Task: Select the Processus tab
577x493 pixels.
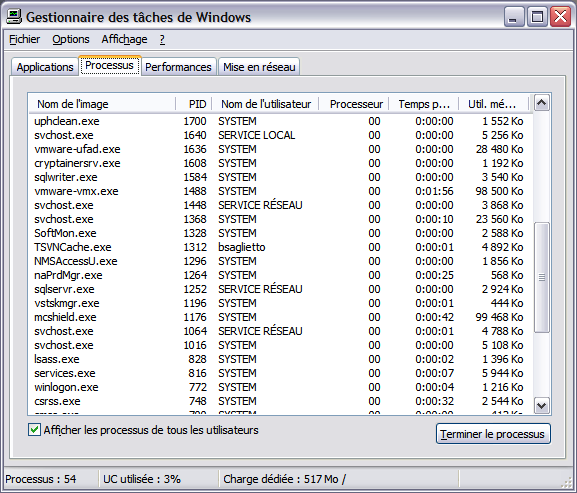Action: 110,65
